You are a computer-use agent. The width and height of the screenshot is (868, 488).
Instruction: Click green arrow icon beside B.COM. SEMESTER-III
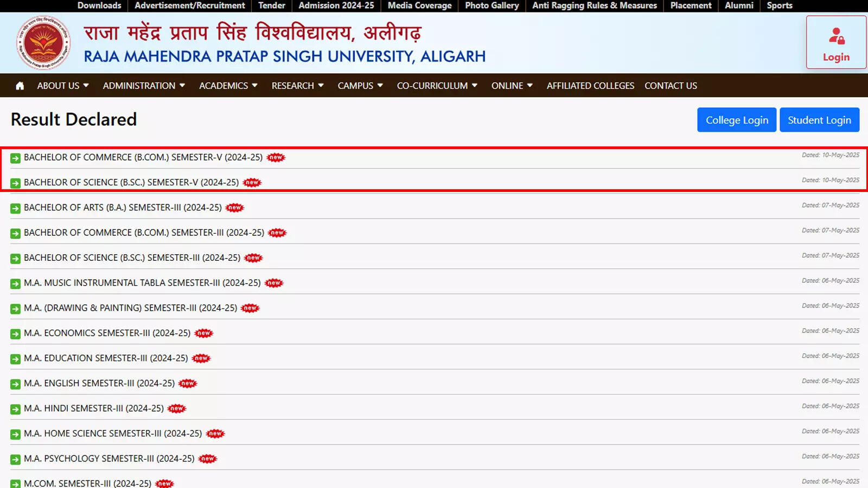(16, 234)
